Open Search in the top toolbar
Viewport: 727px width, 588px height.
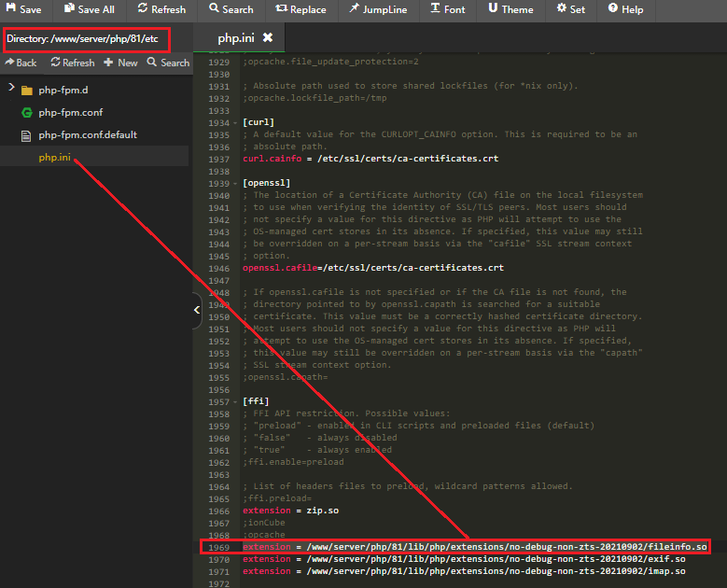point(231,9)
